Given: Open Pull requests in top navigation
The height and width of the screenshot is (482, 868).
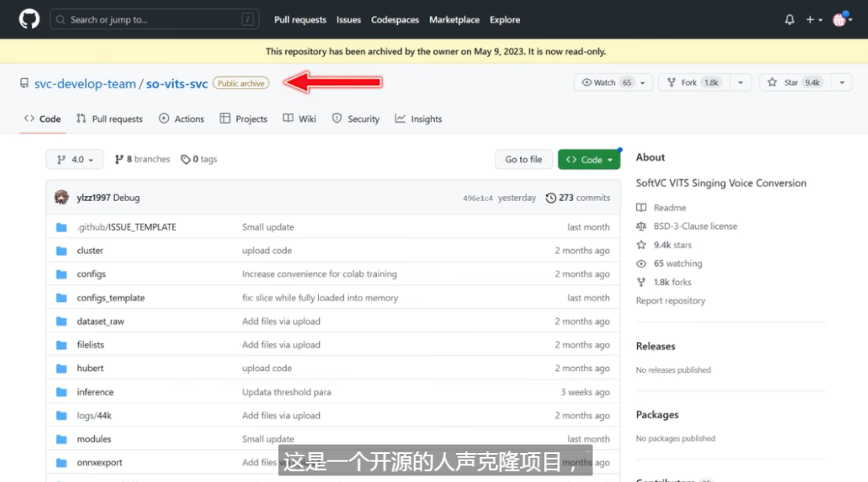Looking at the screenshot, I should click(x=300, y=19).
